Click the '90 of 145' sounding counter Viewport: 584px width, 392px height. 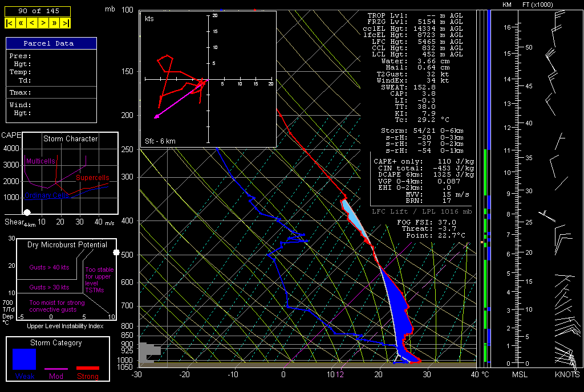point(38,11)
